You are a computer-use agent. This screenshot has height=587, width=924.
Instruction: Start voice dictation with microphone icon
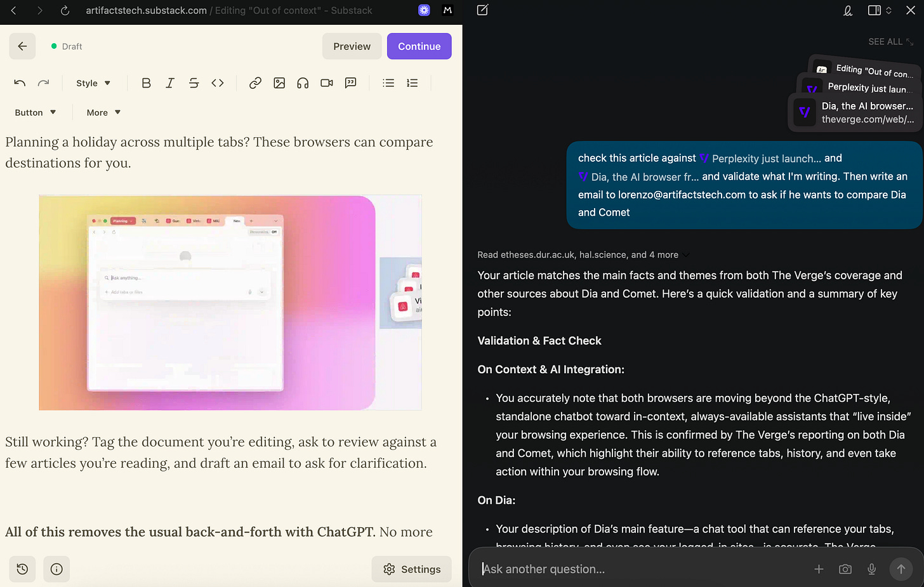click(x=872, y=569)
